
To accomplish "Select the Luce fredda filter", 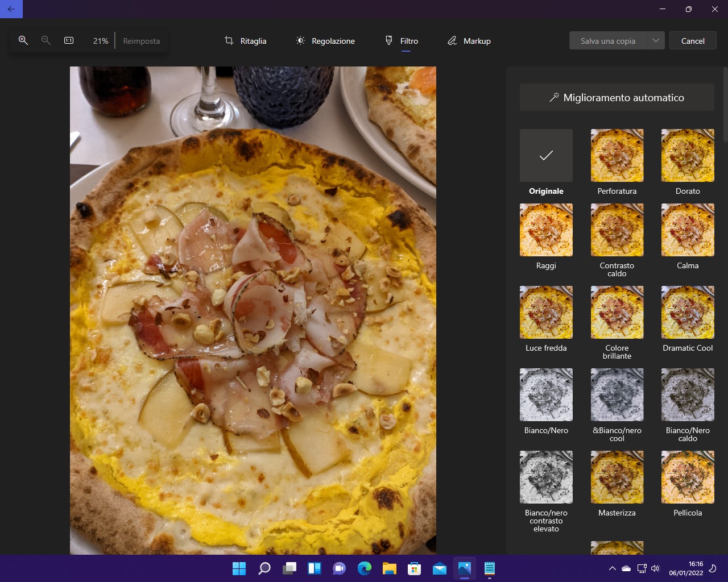I will [x=546, y=312].
